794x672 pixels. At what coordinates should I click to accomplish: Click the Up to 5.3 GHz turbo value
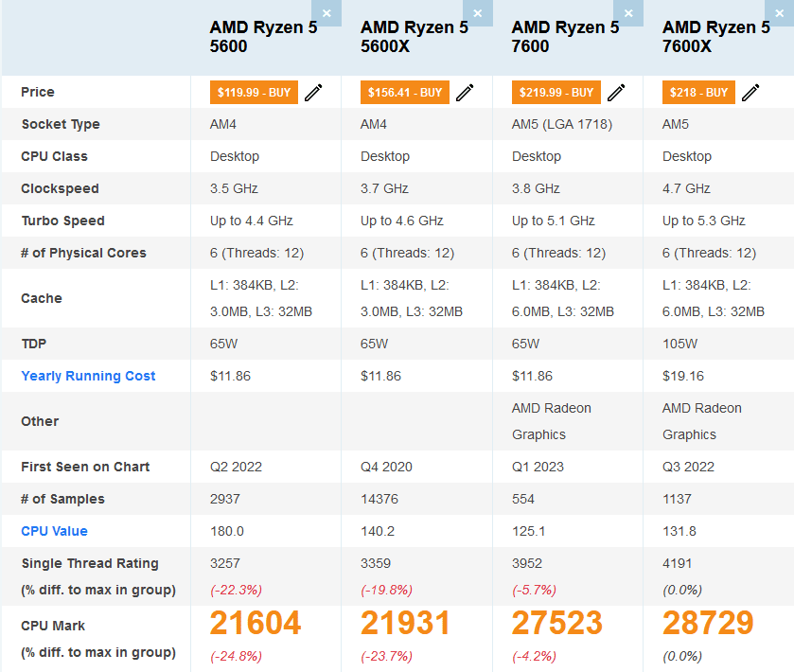[x=704, y=221]
